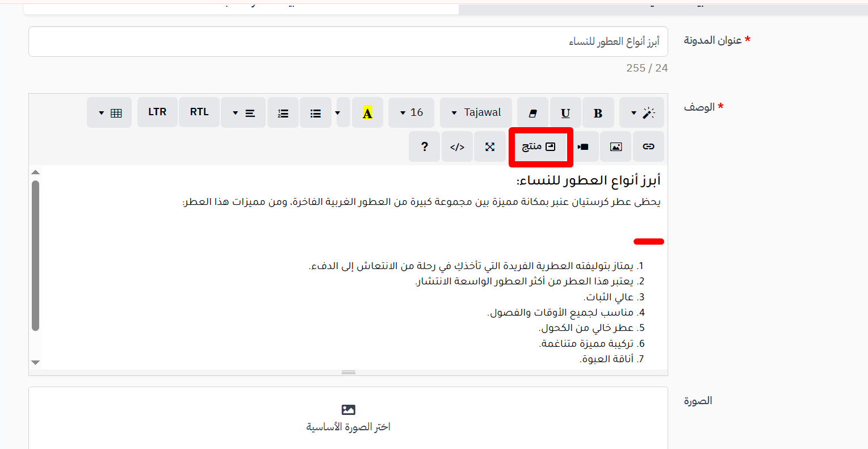Image resolution: width=868 pixels, height=449 pixels.
Task: Open the font size 16 dropdown
Action: pyautogui.click(x=412, y=112)
